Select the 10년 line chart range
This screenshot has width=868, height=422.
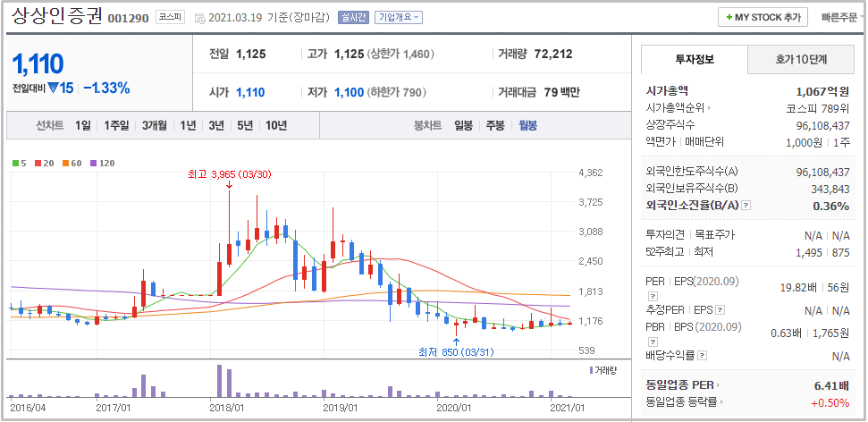point(275,126)
